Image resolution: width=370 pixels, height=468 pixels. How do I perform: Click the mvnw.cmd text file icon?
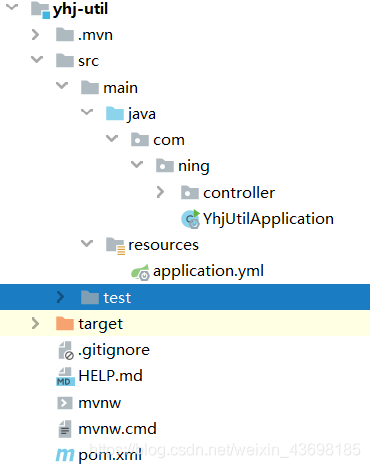click(65, 428)
